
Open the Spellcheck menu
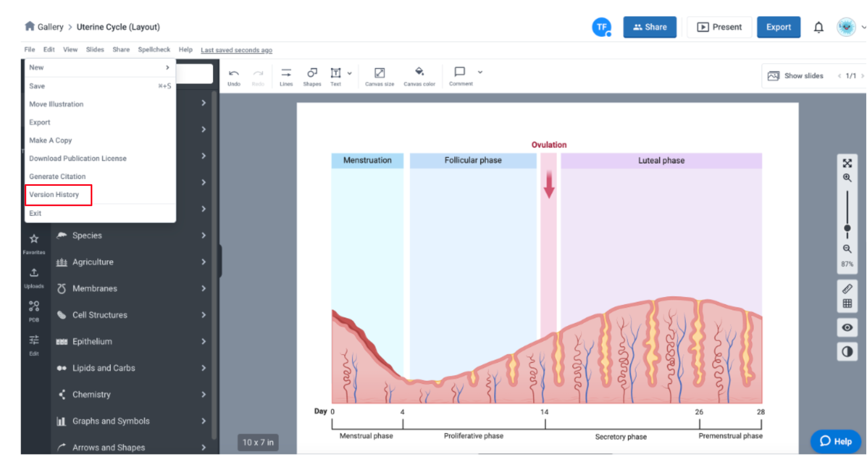[x=154, y=50]
